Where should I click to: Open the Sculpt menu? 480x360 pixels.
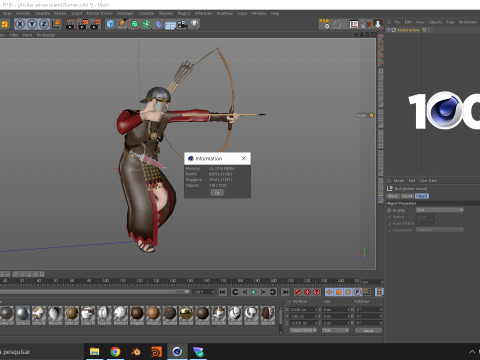click(x=77, y=13)
